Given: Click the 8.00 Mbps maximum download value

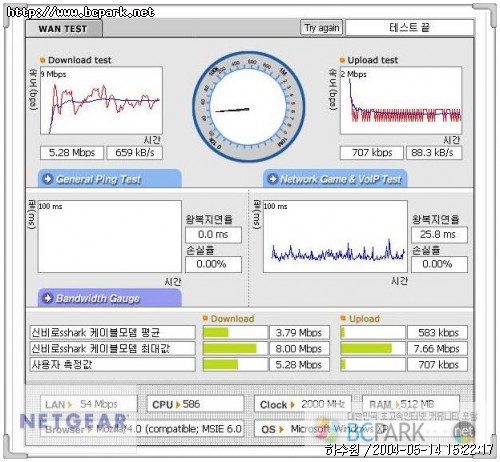Looking at the screenshot, I should tap(299, 348).
